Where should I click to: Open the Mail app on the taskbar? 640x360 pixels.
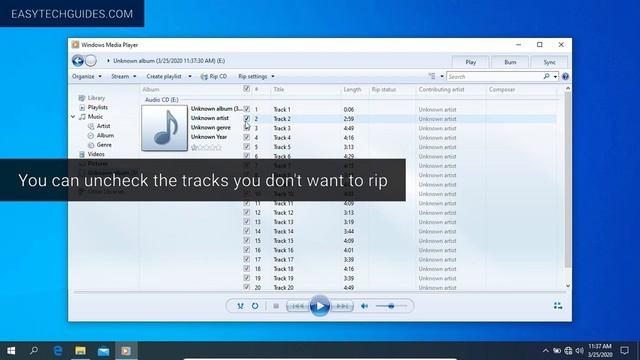pos(103,351)
